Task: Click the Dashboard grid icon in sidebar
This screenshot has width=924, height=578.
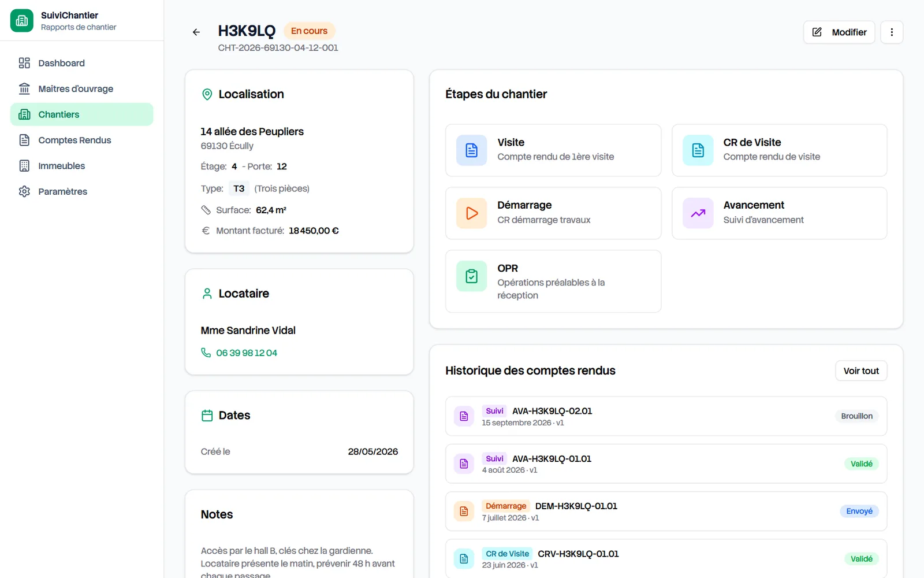Action: (x=24, y=63)
